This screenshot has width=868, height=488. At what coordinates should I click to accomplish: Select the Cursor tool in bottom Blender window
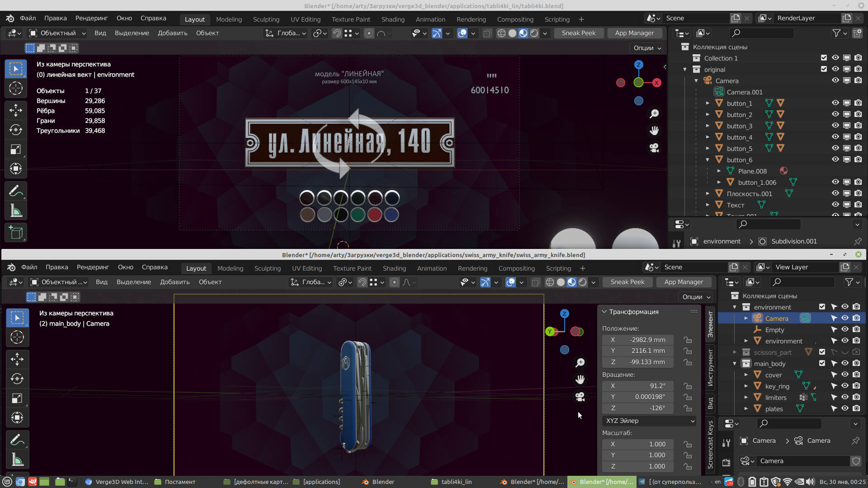17,337
